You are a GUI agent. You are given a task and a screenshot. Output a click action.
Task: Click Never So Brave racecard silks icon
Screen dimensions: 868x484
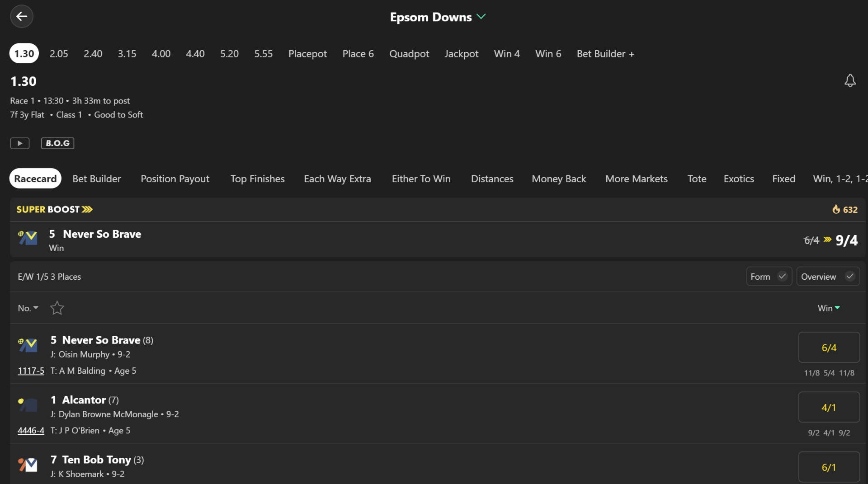pos(28,345)
